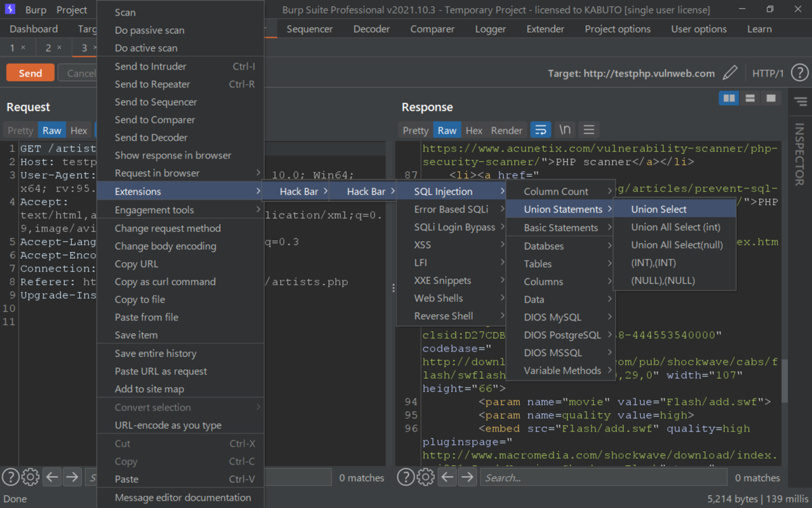Go to previous response match arrow
This screenshot has width=812, height=508.
pos(447,477)
